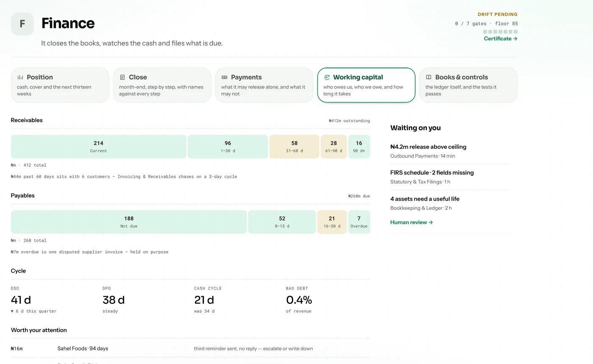Open 4 assets need a useful life item
This screenshot has width=593, height=364.
tap(450, 203)
